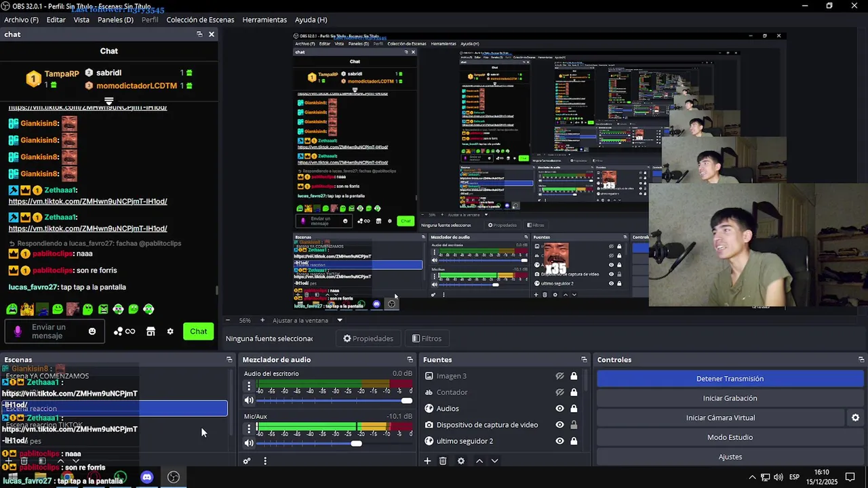Open Discord from the taskbar

click(147, 477)
